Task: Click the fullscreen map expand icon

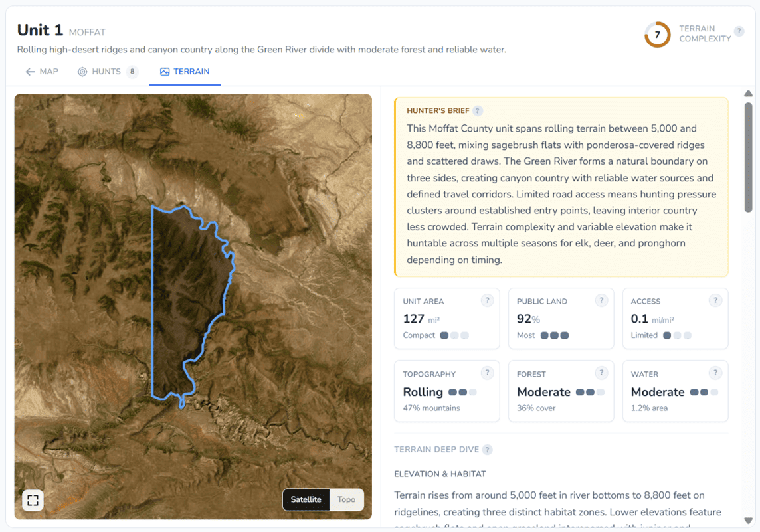Action: point(33,500)
